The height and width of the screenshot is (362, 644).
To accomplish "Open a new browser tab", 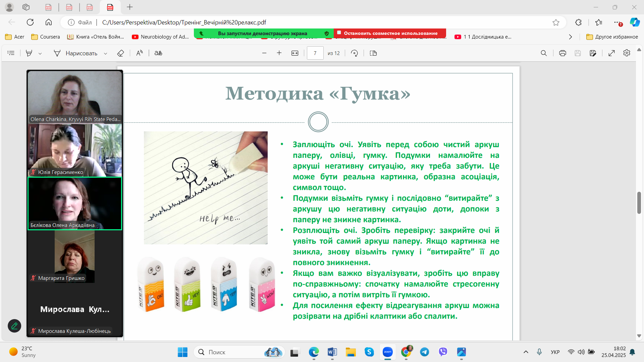I will pos(130,7).
